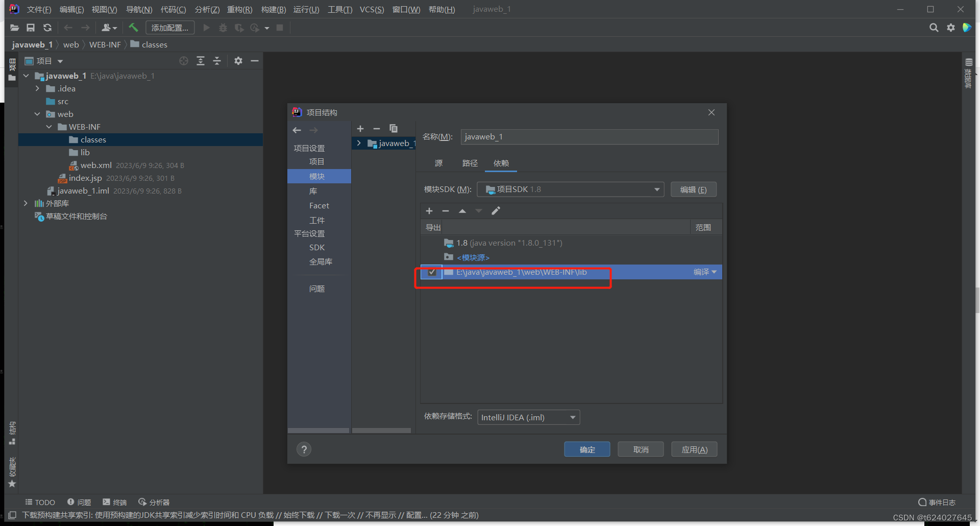Screen dimensions: 980x526
Task: Open the 事件日志 panel
Action: 937,503
